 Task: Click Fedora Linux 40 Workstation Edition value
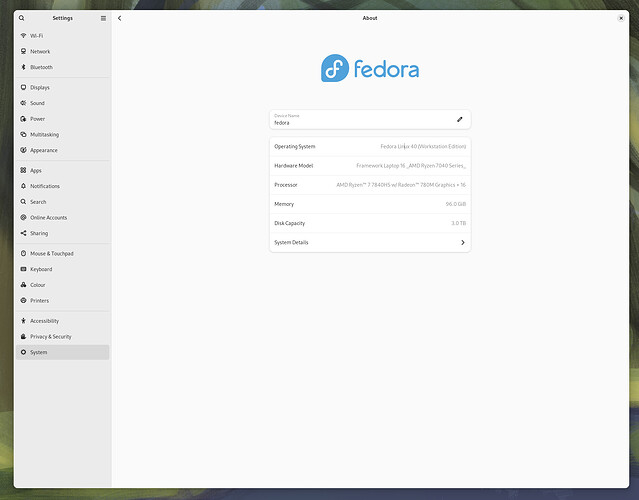click(423, 146)
